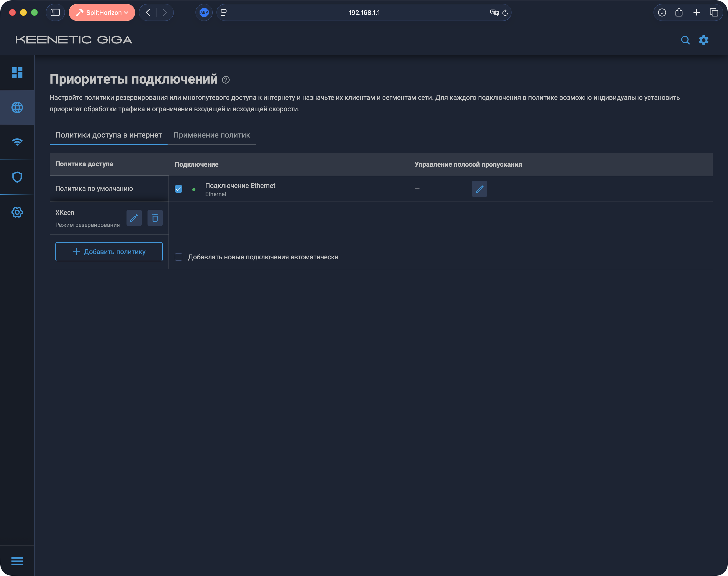Screen dimensions: 728x576
Task: Click the Safari share icon
Action: point(679,12)
